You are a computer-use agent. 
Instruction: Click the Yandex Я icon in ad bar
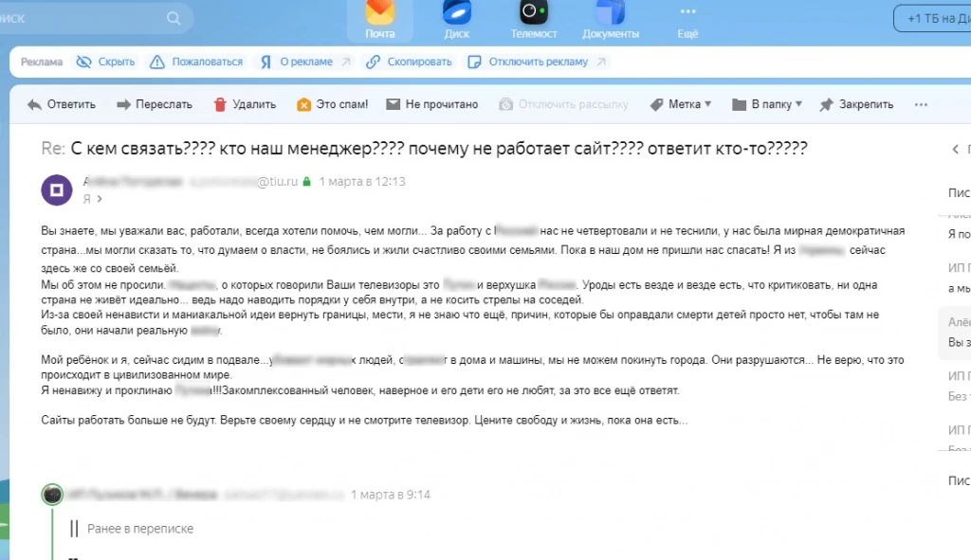266,62
